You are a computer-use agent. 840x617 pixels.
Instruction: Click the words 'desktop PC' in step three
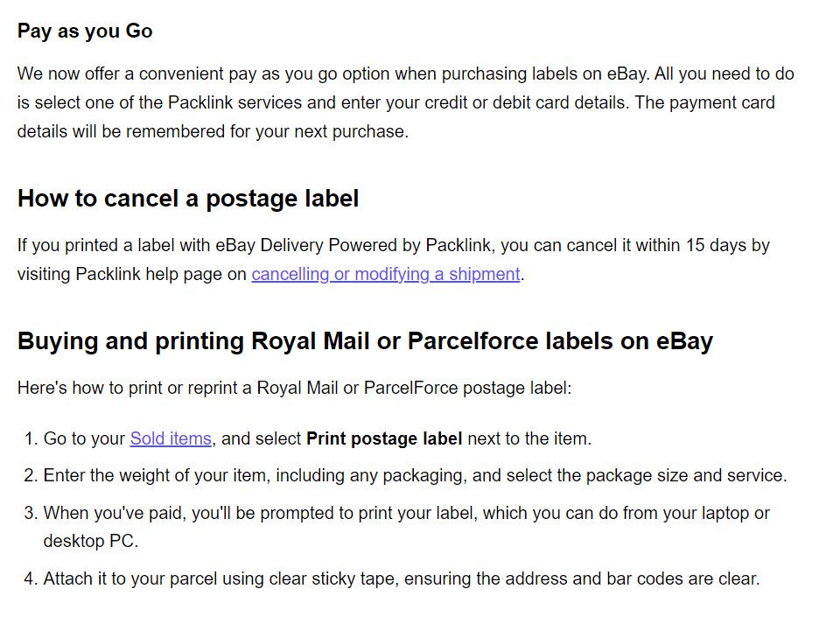coord(90,542)
